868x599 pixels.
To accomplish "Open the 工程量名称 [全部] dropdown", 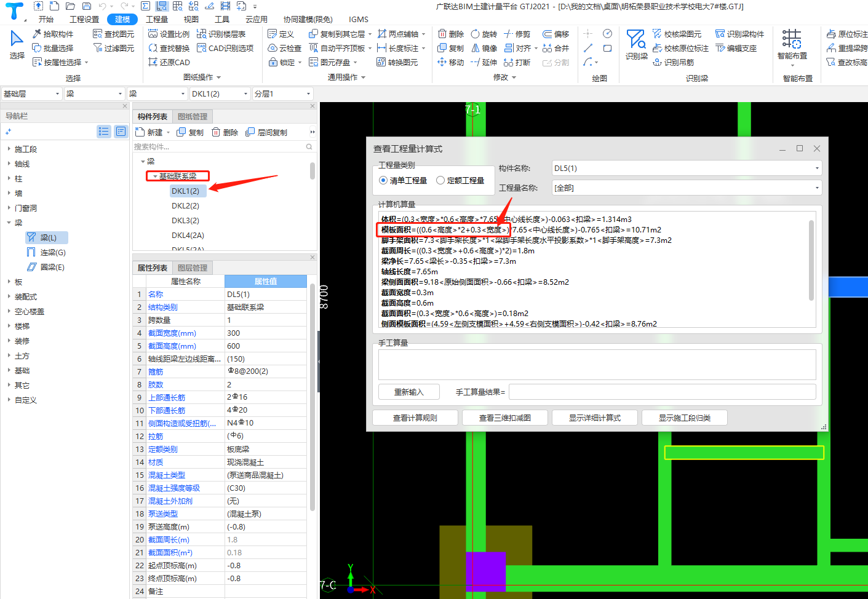I will (687, 188).
